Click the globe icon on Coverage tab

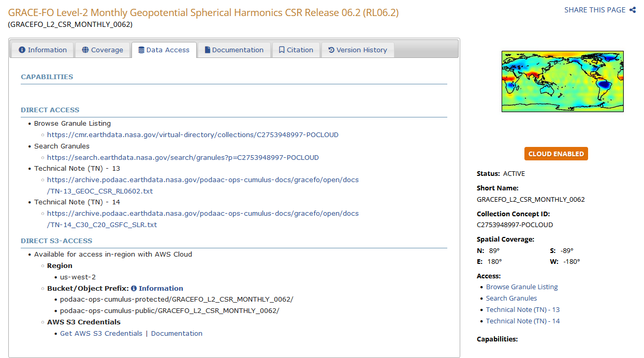(85, 50)
